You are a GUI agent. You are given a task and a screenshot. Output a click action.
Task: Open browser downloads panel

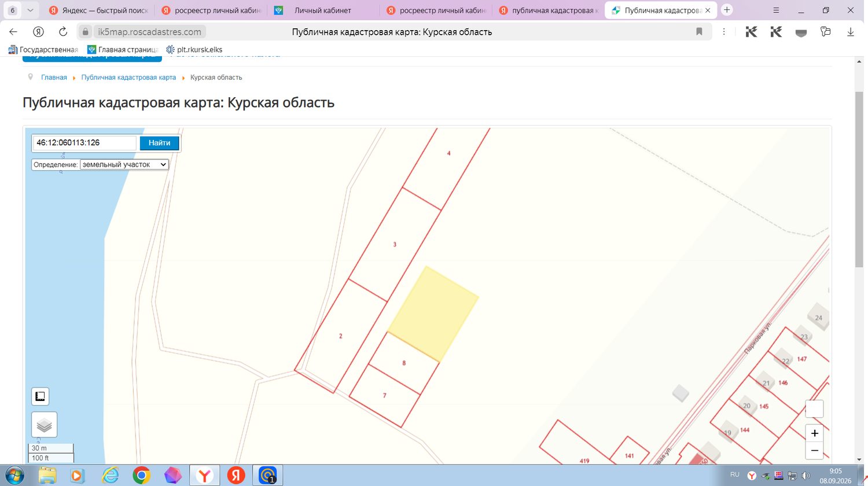tap(851, 32)
